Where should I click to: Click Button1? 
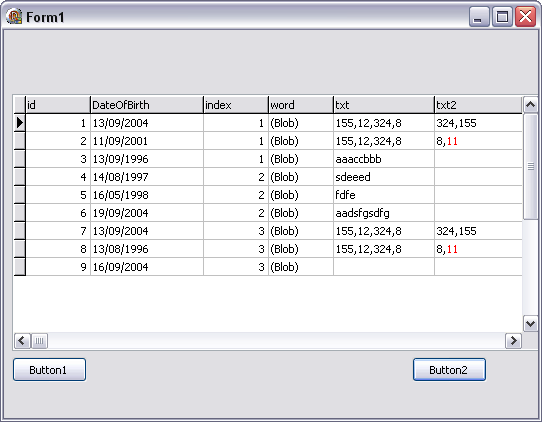coord(49,369)
